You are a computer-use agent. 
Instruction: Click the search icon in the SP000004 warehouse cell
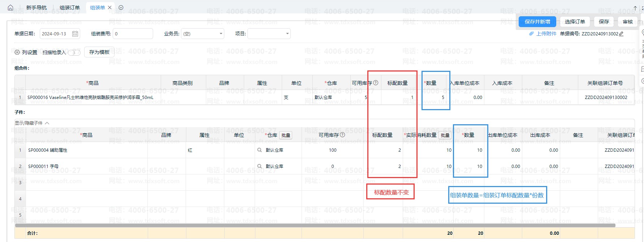point(259,150)
